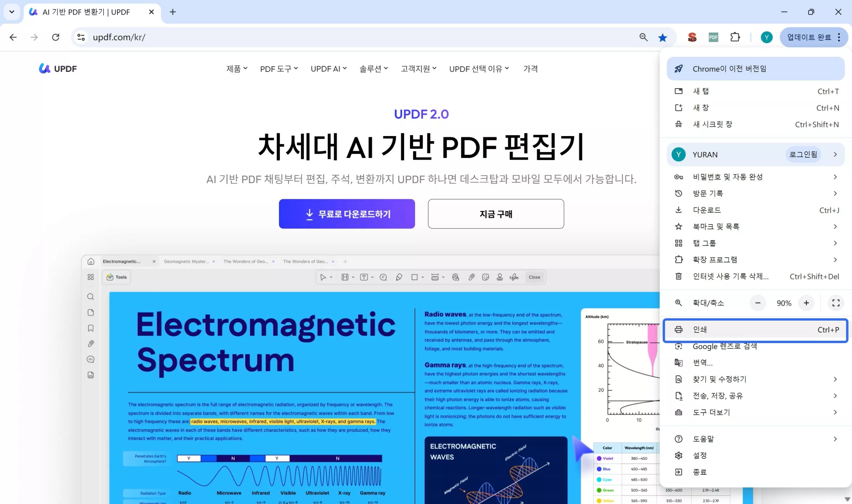
Task: Expand the PDF 도구 menu
Action: point(279,69)
